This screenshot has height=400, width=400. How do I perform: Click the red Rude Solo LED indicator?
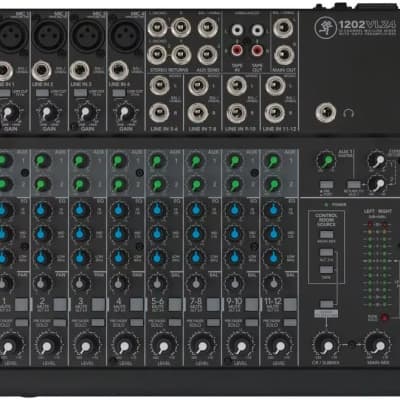tap(385, 317)
